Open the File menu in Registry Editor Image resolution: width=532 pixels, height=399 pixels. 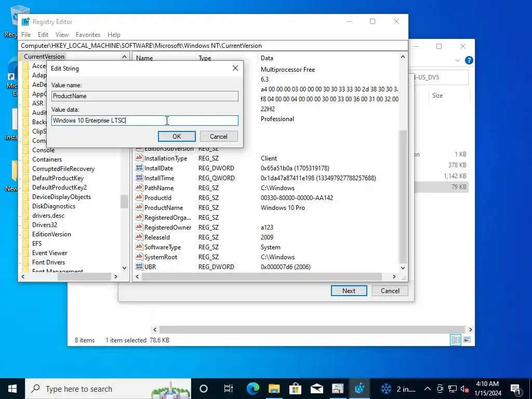[x=26, y=35]
